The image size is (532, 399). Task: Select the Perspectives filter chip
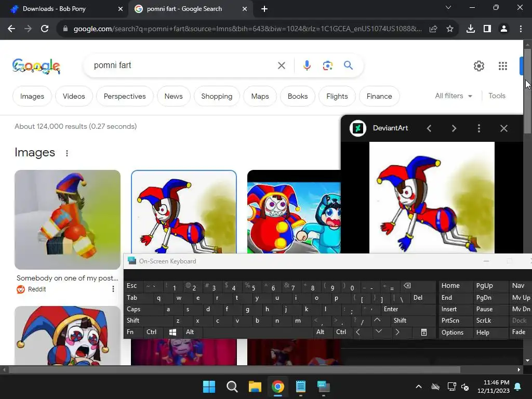point(125,96)
